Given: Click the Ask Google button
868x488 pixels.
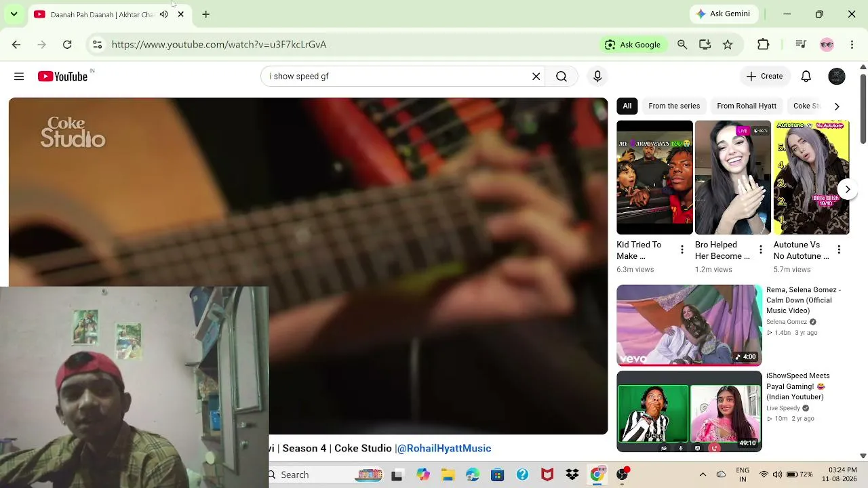Looking at the screenshot, I should pos(633,45).
